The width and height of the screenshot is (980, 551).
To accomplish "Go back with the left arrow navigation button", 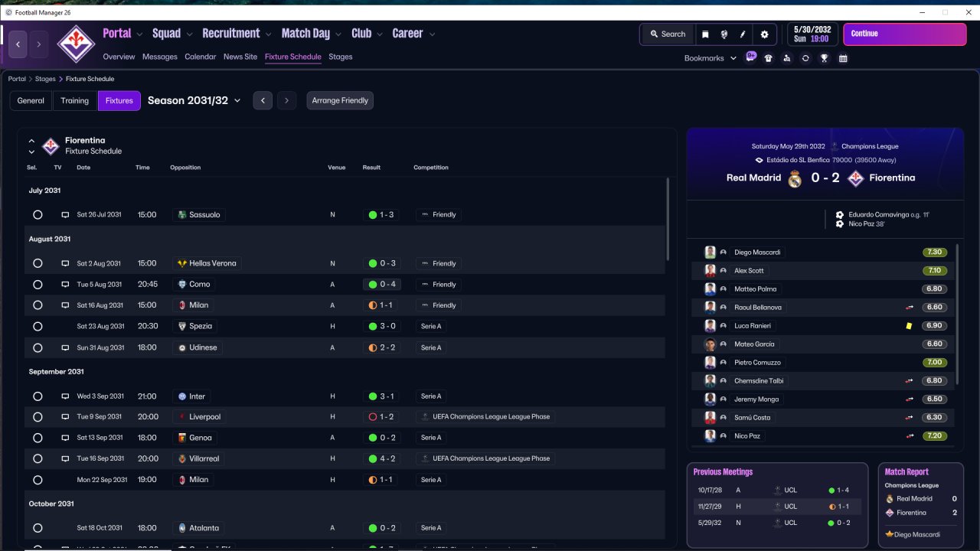I will point(18,44).
